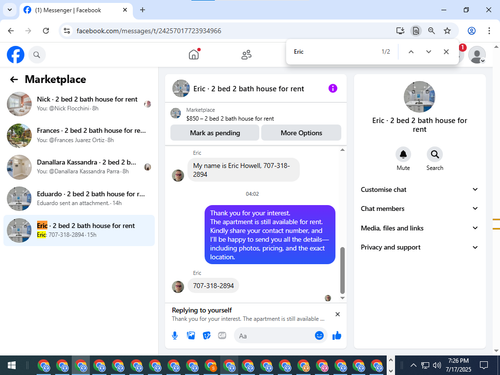View site information icon in address bar
The height and width of the screenshot is (375, 500).
[67, 31]
